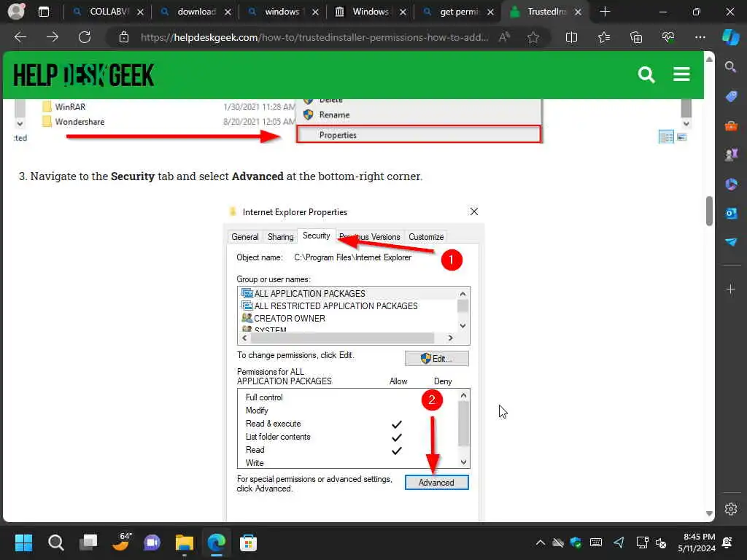The height and width of the screenshot is (560, 747).
Task: Open Outlook in sidebar
Action: (x=731, y=214)
